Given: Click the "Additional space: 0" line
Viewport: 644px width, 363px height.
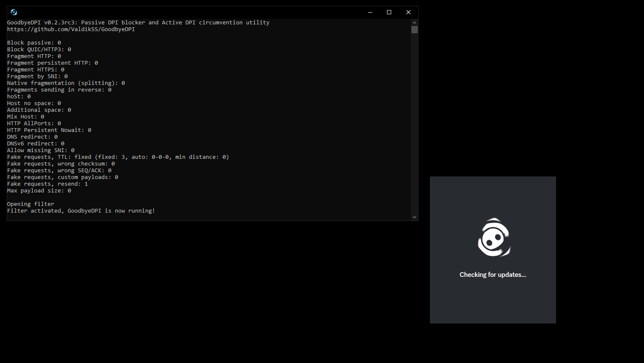Looking at the screenshot, I should coord(39,110).
